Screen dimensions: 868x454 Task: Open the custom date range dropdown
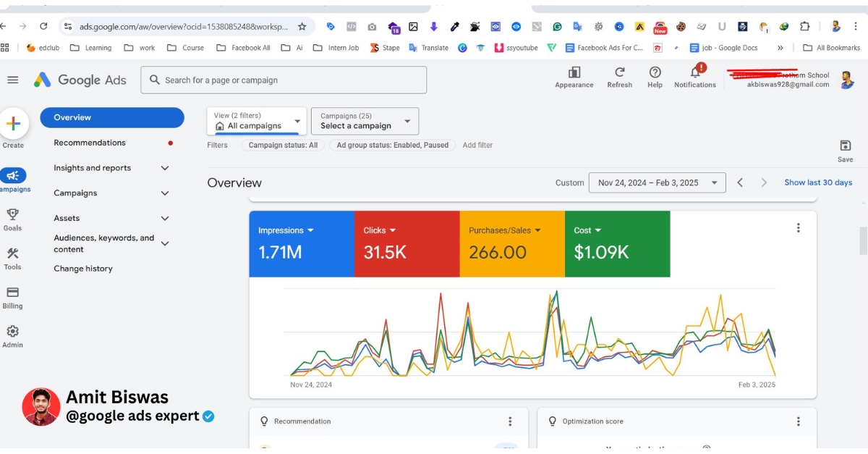[658, 182]
